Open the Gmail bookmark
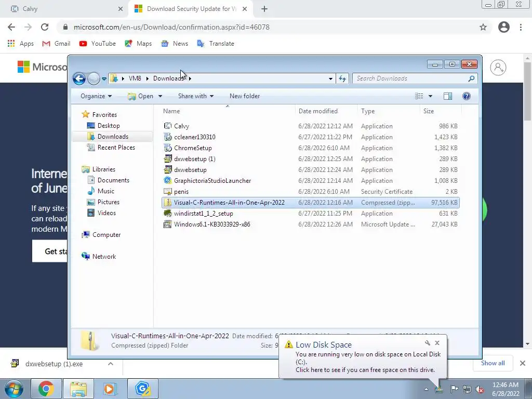The width and height of the screenshot is (532, 399). pyautogui.click(x=56, y=44)
